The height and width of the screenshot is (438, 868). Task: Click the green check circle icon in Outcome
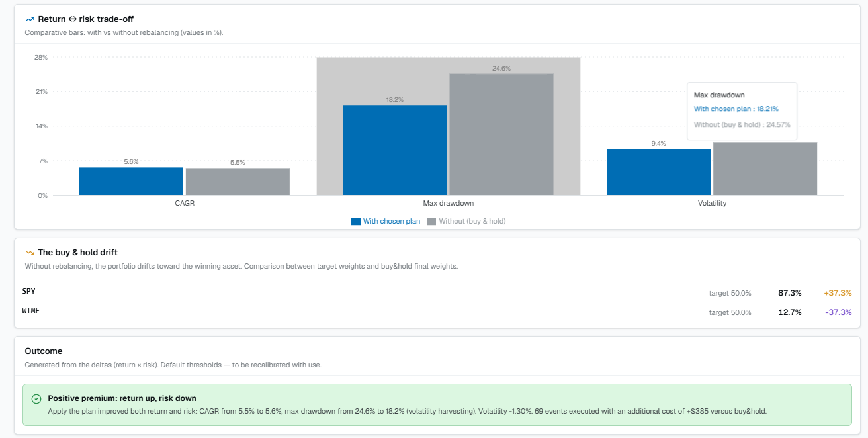coord(36,398)
